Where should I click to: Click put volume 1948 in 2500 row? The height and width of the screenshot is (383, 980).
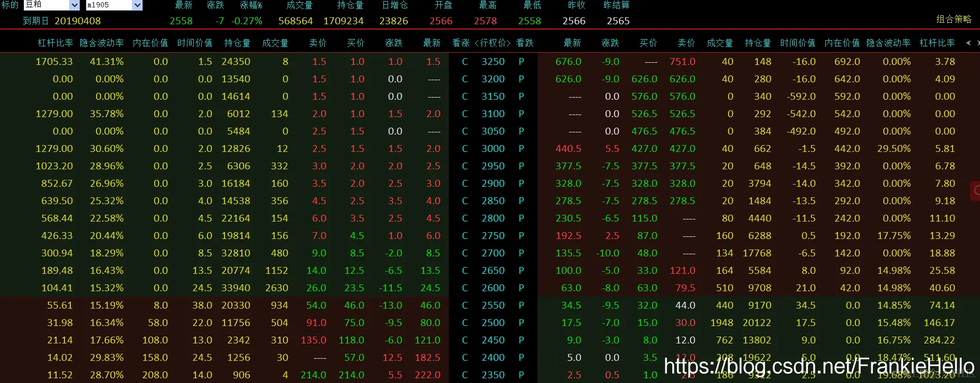point(722,323)
